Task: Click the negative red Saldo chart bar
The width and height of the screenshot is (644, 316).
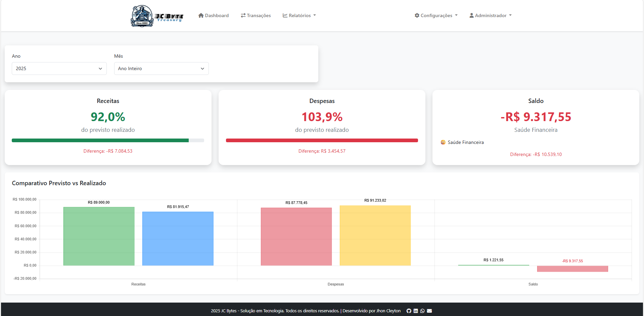Action: [572, 269]
